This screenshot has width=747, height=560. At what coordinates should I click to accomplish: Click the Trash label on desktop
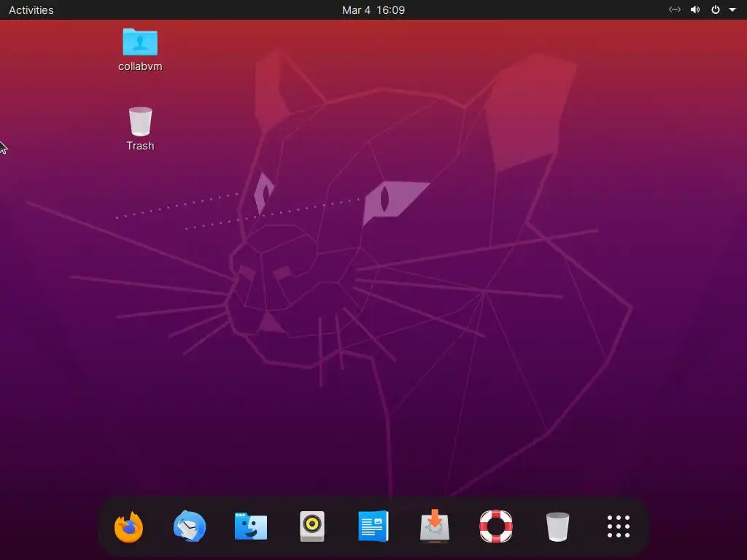point(140,146)
